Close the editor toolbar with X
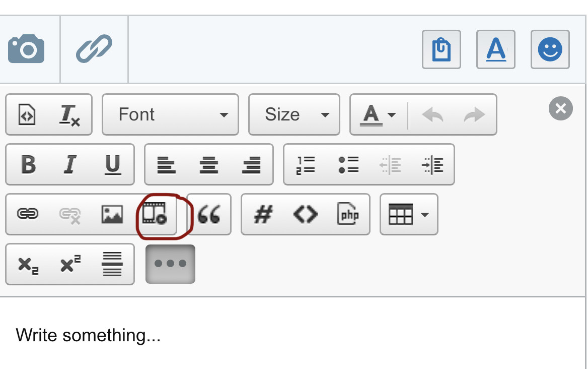Image resolution: width=588 pixels, height=369 pixels. (x=560, y=108)
